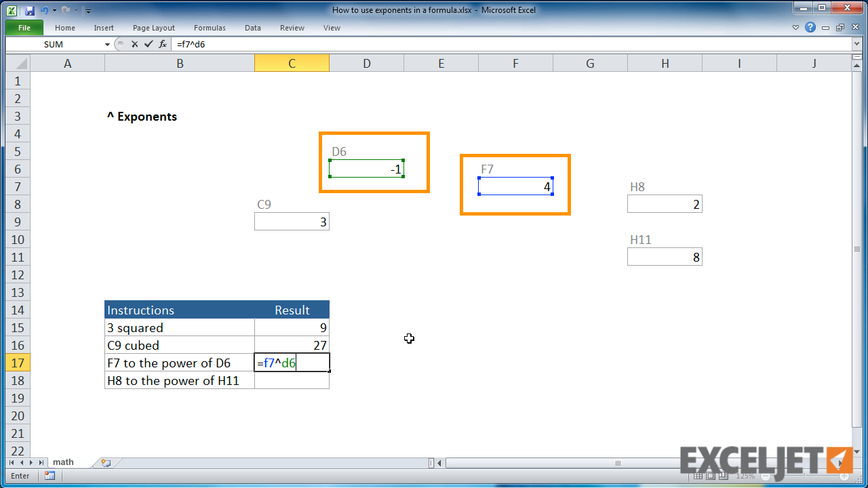The image size is (868, 488).
Task: Insert a new worksheet using the sheet tab icon
Action: point(106,462)
